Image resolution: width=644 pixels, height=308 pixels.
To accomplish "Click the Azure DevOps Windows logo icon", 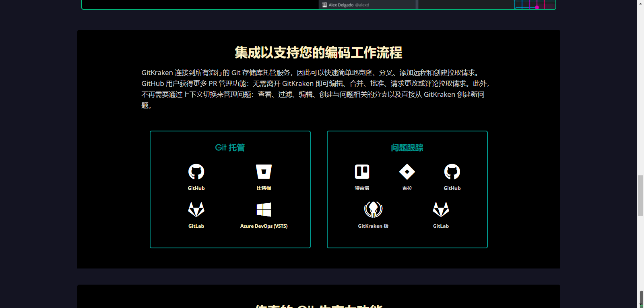I will [264, 210].
